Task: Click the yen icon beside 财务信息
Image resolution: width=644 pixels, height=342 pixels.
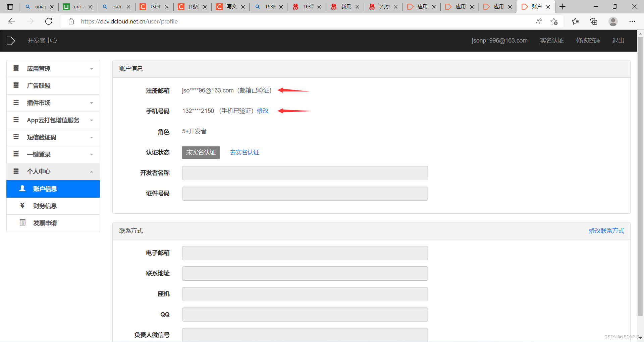Action: tap(22, 205)
